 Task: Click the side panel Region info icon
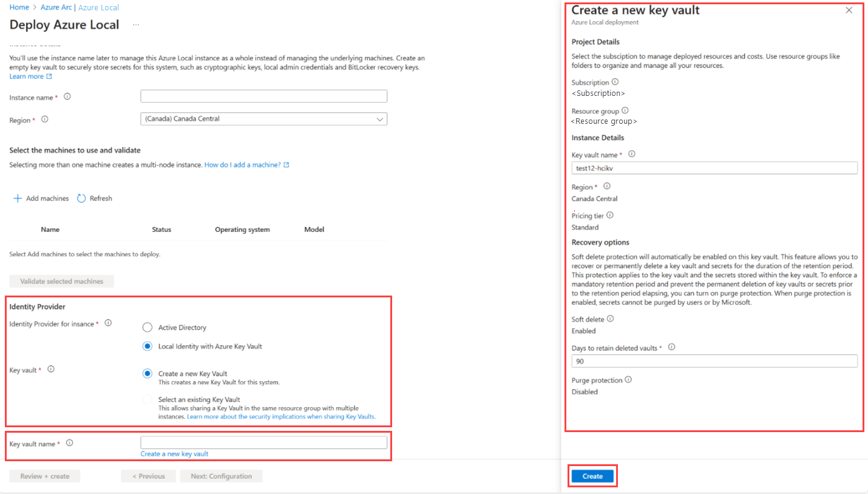(x=606, y=186)
